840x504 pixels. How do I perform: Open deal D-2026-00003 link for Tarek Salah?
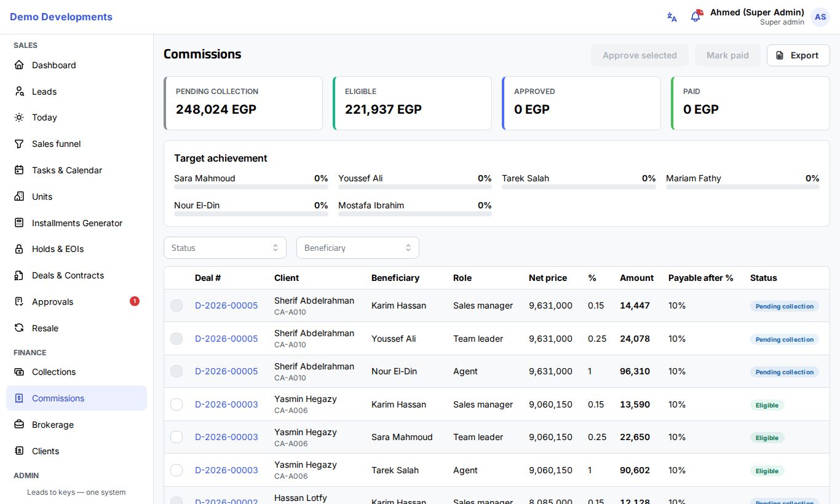pyautogui.click(x=226, y=470)
